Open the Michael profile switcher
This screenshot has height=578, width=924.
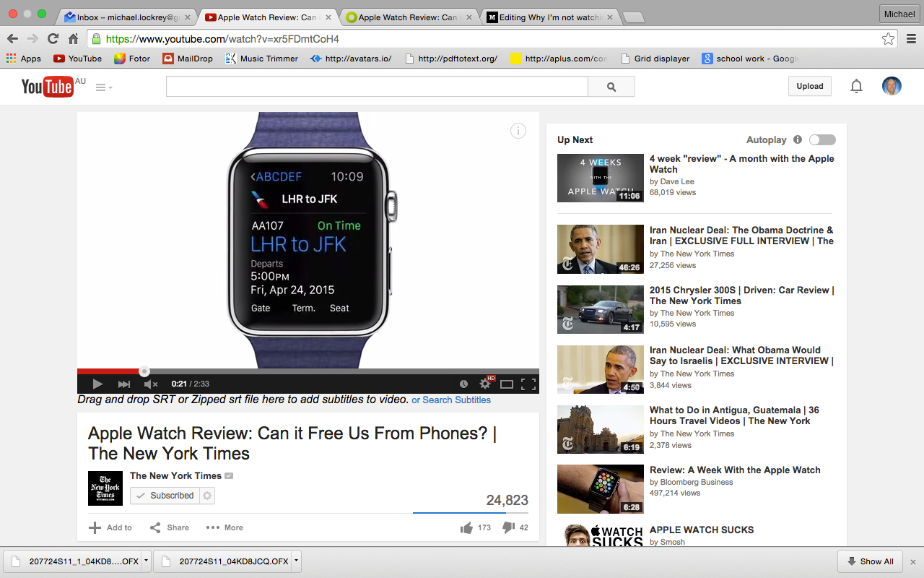point(899,14)
